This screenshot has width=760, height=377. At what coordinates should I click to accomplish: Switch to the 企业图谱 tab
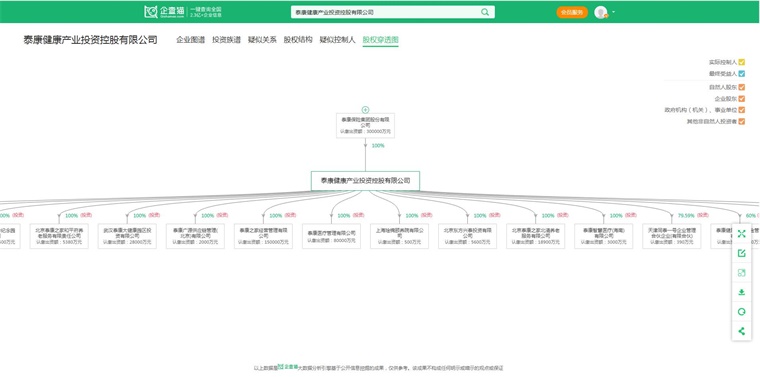[190, 40]
